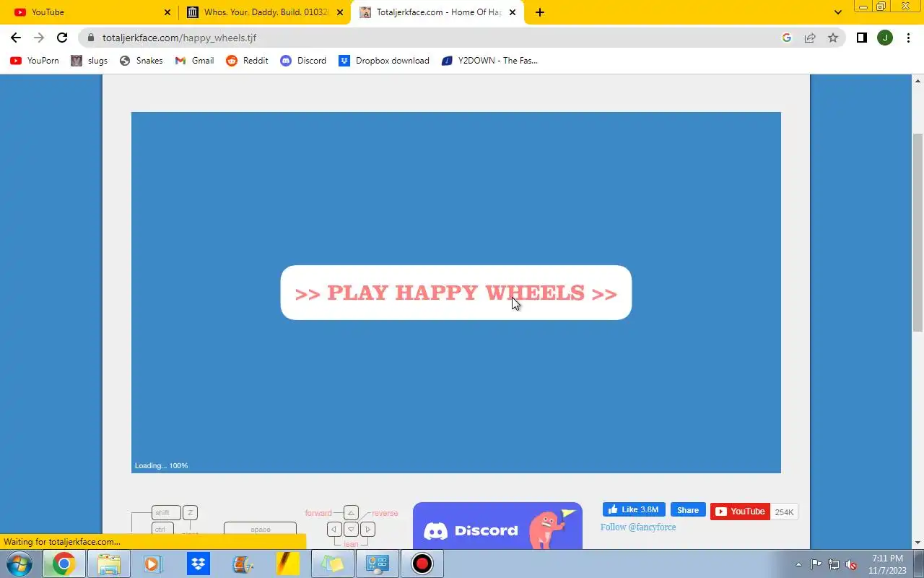Click the page vertical scrollbar thumb
The width and height of the screenshot is (924, 578).
918,233
